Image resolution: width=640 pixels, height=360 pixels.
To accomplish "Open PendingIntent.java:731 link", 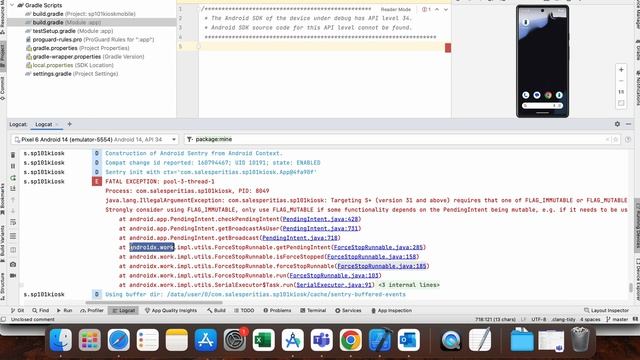I will (320, 229).
